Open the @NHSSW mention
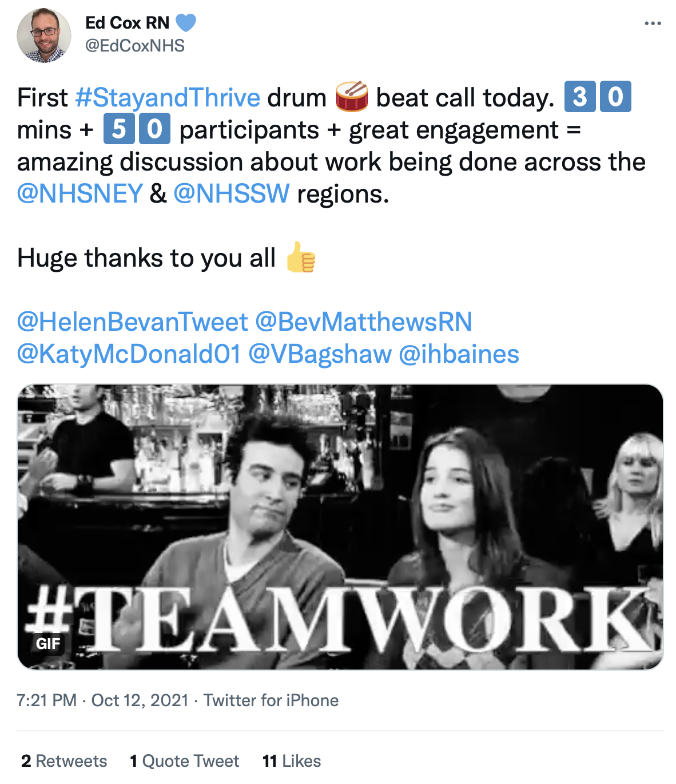This screenshot has width=676, height=784. (232, 193)
